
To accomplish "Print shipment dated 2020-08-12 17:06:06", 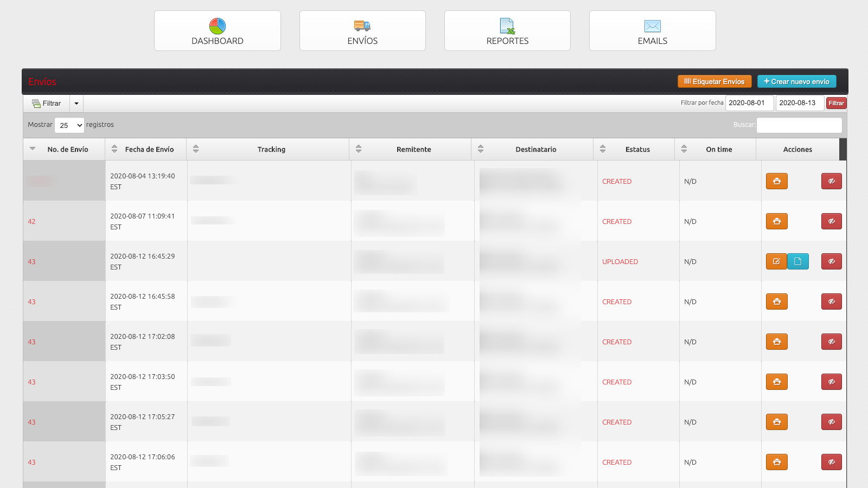I will pos(777,462).
